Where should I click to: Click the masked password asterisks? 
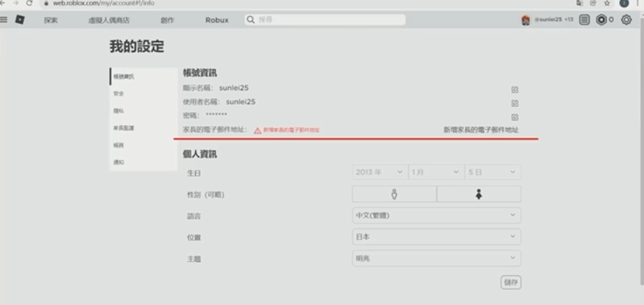(x=217, y=115)
